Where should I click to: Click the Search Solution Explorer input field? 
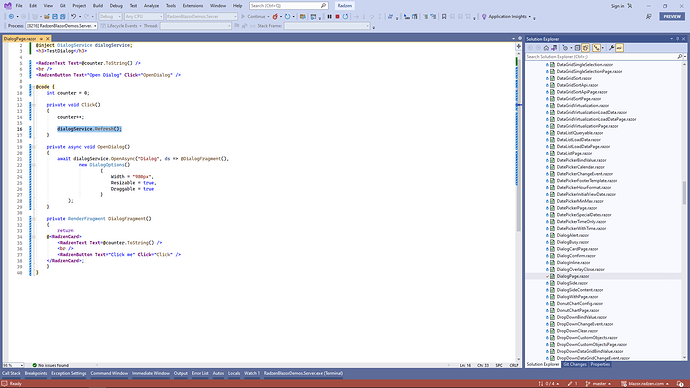pos(601,57)
